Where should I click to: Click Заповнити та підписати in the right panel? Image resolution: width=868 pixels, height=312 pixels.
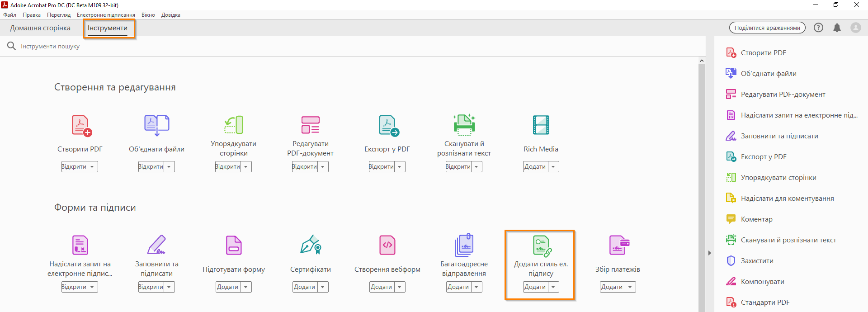pyautogui.click(x=772, y=136)
